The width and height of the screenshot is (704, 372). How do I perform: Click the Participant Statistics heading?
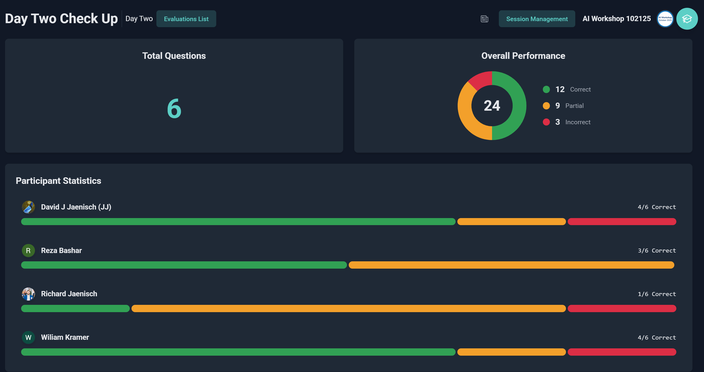pos(58,181)
